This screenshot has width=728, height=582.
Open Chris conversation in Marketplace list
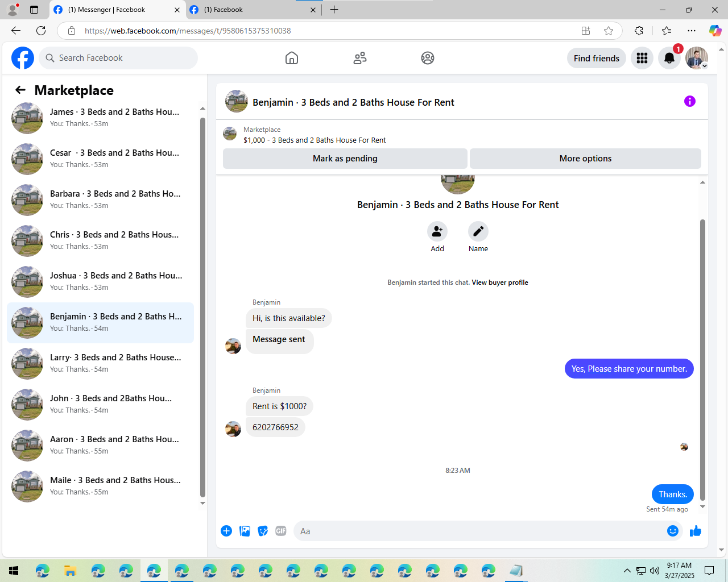pyautogui.click(x=100, y=241)
